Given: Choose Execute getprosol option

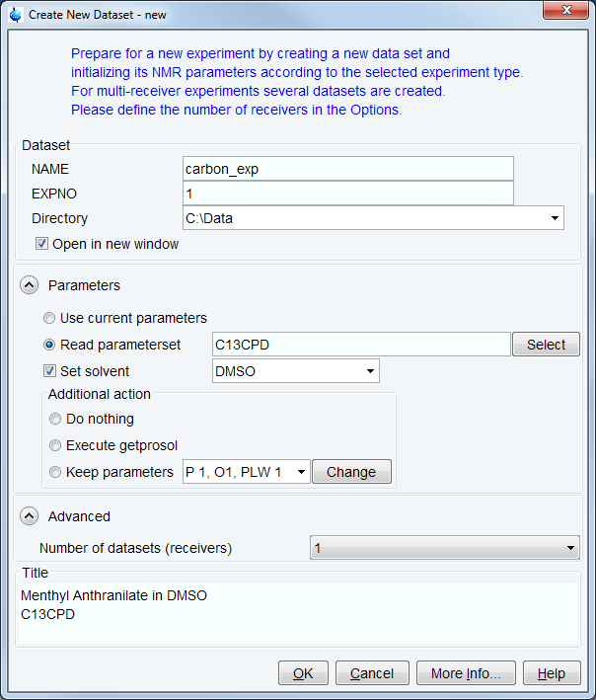Looking at the screenshot, I should 55,445.
